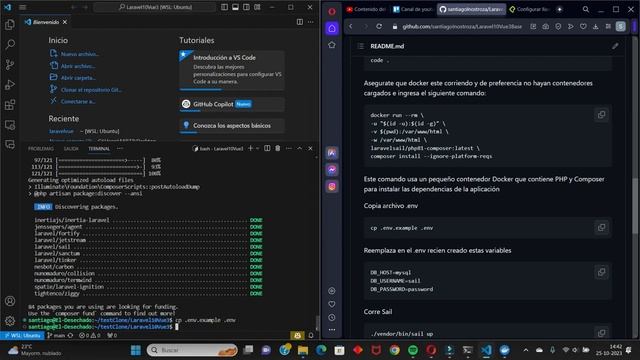The height and width of the screenshot is (360, 640).
Task: Switch to the SALIDA panel tab
Action: click(71, 149)
